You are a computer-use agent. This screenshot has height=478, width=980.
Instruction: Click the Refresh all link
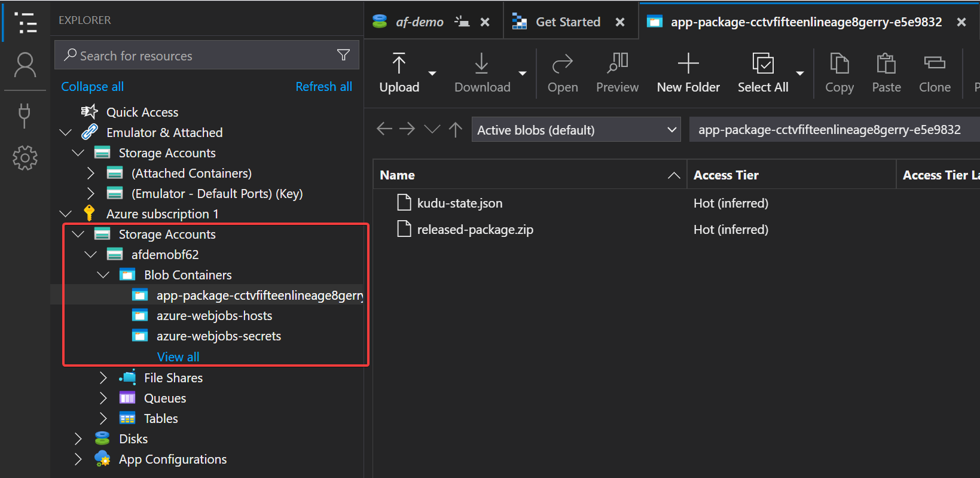[x=323, y=87]
